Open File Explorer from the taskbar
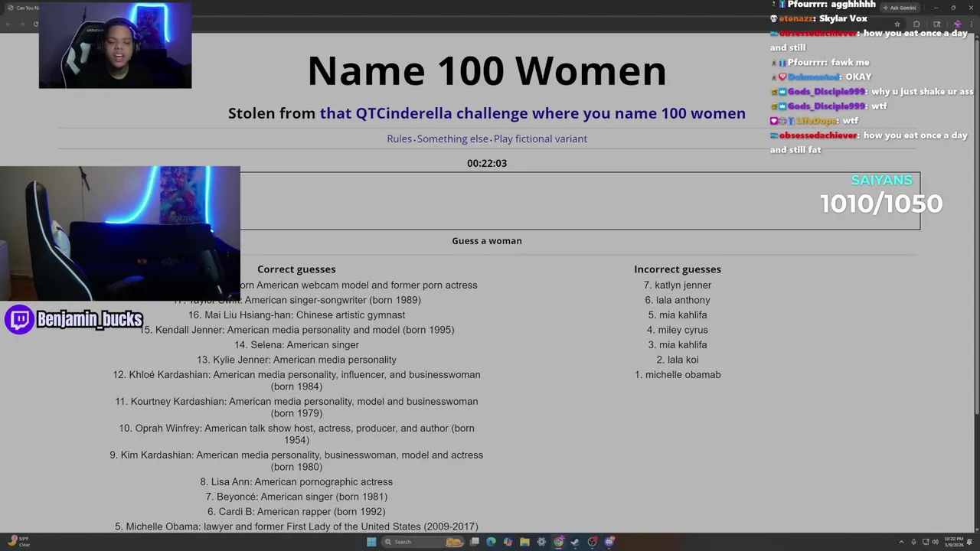This screenshot has width=980, height=551. [524, 542]
